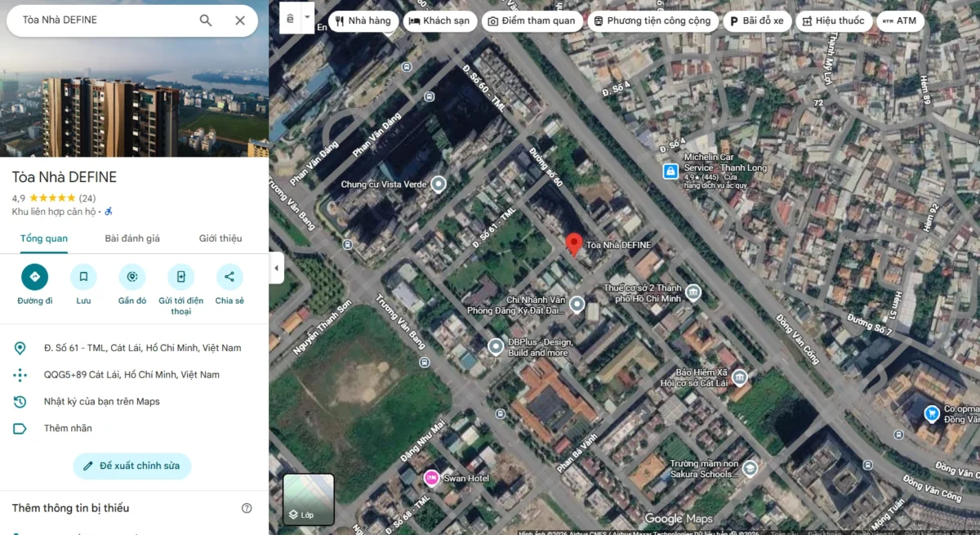This screenshot has width=980, height=535.
Task: Open the Giới thiệu tab
Action: pos(220,239)
